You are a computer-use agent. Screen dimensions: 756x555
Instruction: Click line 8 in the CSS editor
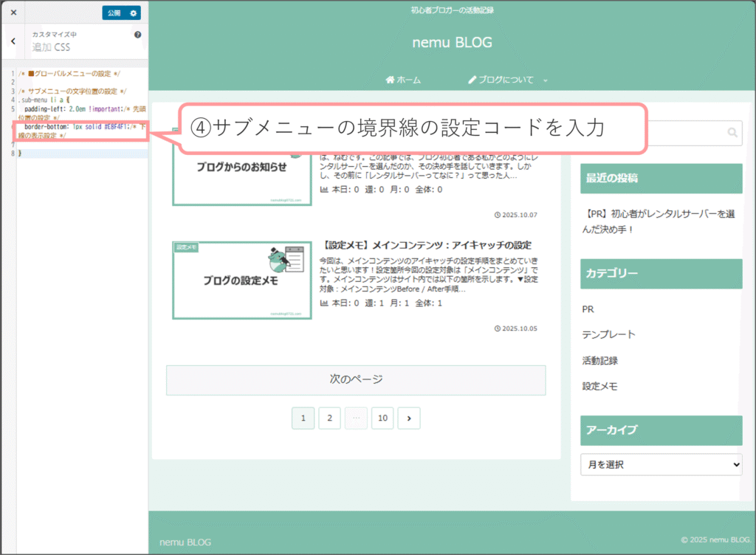click(x=74, y=153)
